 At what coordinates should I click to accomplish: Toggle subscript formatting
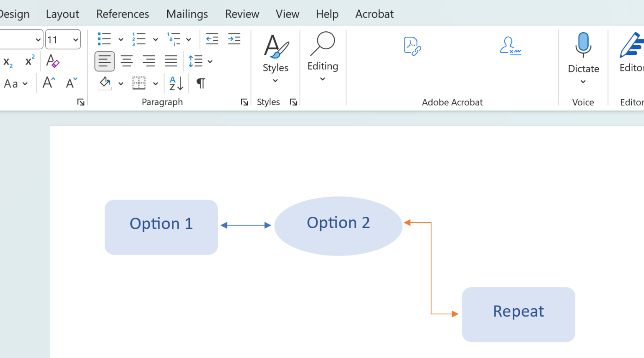pos(8,62)
